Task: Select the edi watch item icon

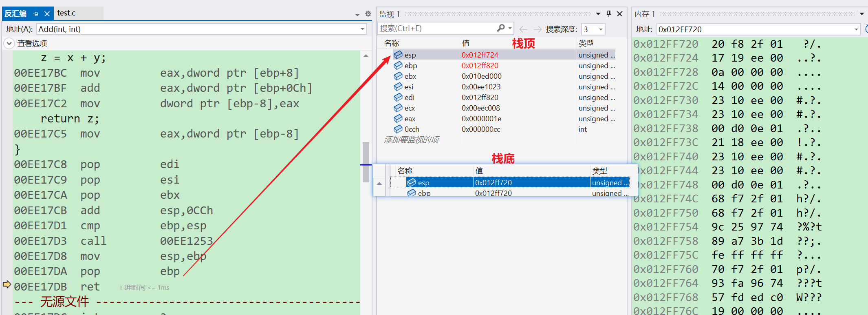Action: pyautogui.click(x=398, y=97)
